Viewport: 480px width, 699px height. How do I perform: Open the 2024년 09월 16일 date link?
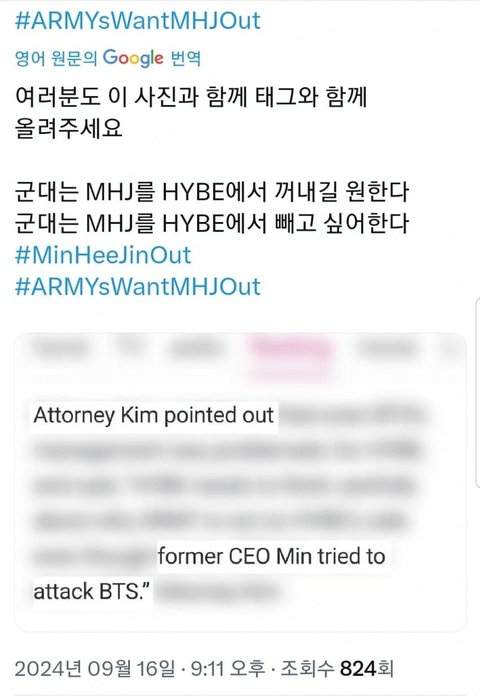coord(95,669)
